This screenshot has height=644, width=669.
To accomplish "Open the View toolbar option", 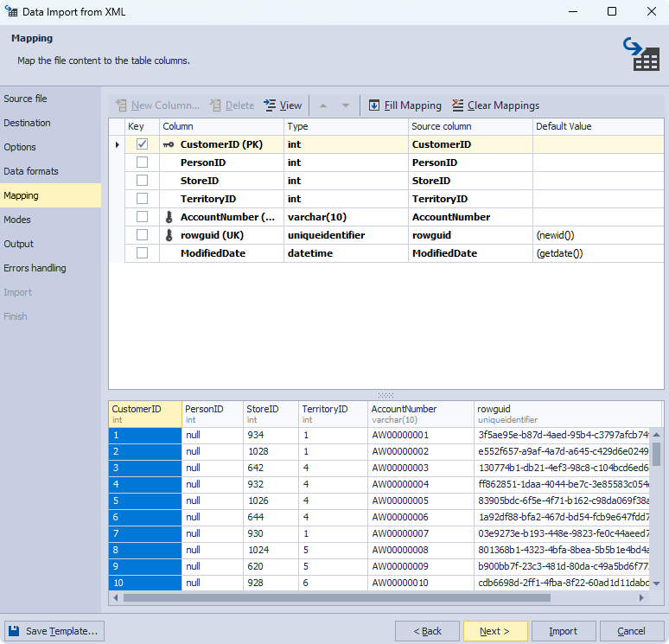I will click(283, 105).
